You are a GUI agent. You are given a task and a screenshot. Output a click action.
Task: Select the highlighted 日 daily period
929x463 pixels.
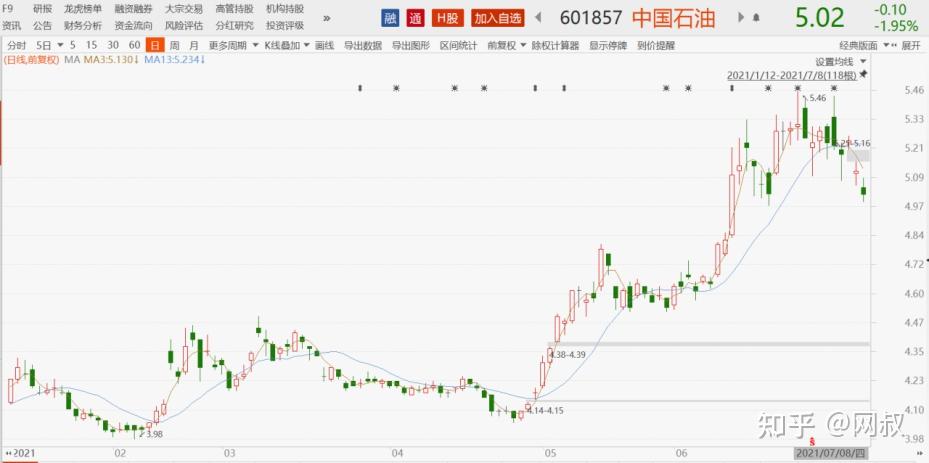pos(155,45)
